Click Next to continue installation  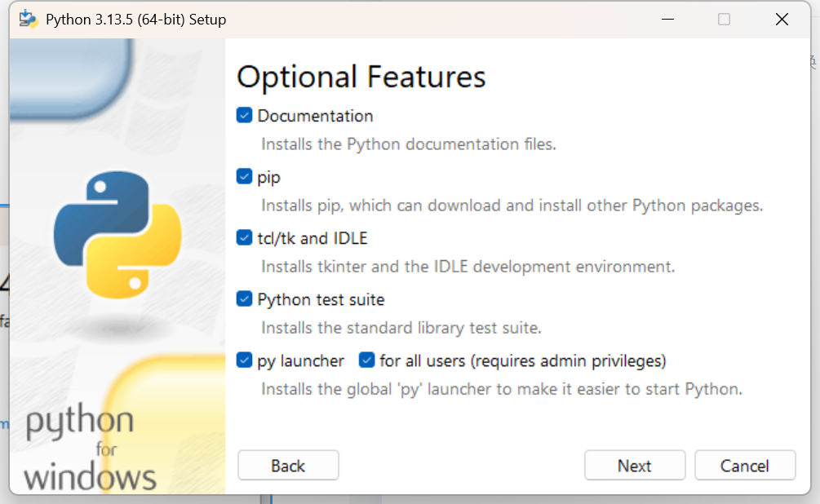634,465
